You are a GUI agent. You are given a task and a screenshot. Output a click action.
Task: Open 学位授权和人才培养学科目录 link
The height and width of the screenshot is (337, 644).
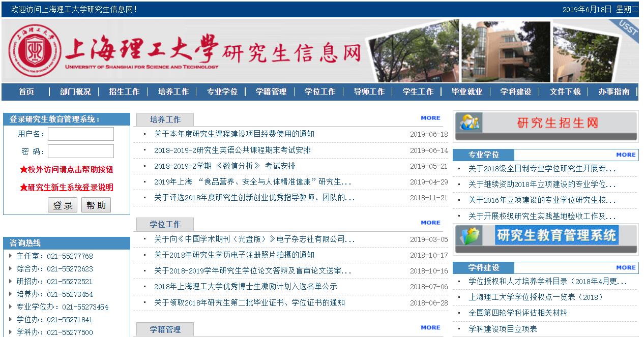[548, 282]
